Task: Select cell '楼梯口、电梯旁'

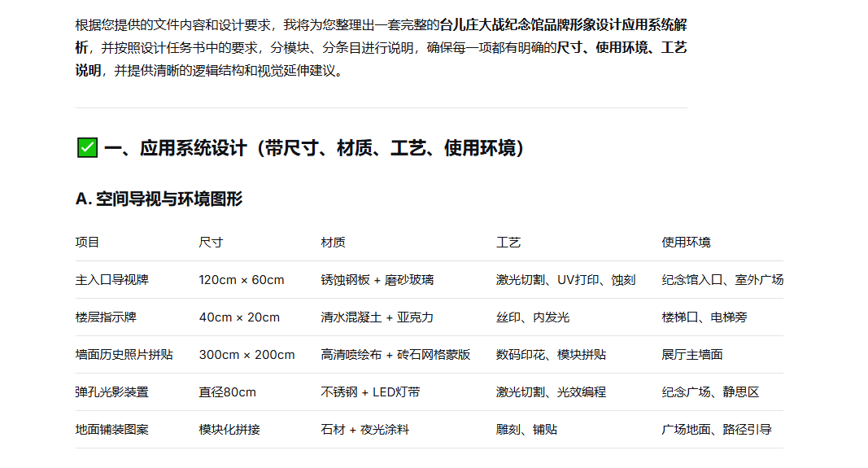Action: pyautogui.click(x=704, y=317)
